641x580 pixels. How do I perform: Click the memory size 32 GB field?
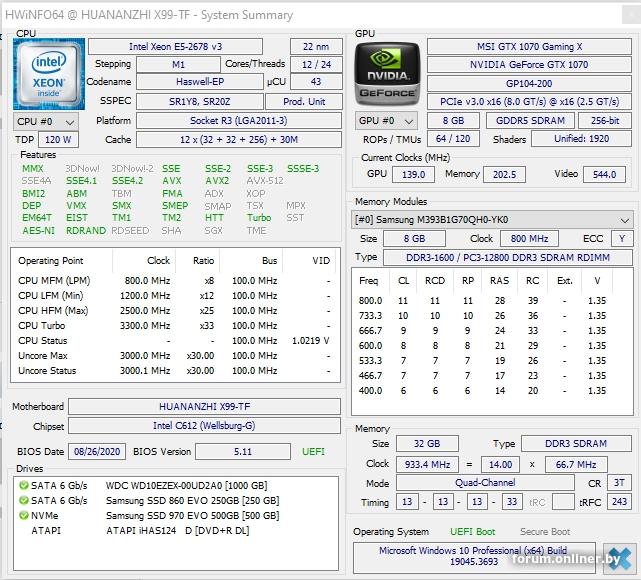click(x=427, y=443)
